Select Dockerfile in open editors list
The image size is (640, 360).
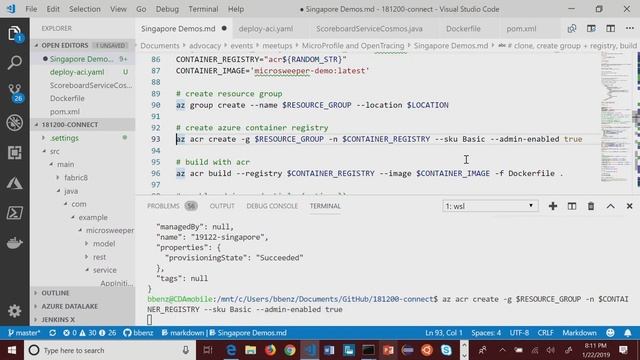pyautogui.click(x=67, y=98)
